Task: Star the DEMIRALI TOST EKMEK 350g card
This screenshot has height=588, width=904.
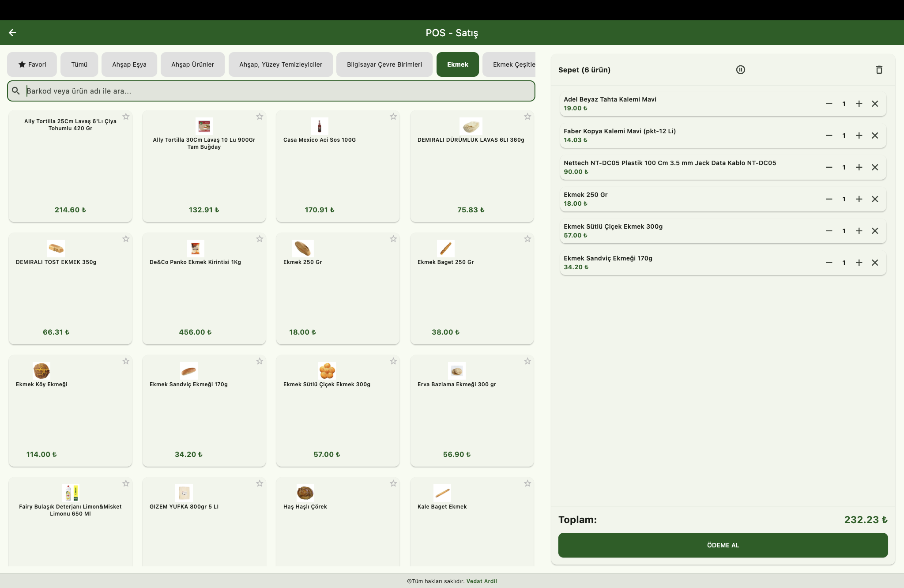Action: click(126, 239)
